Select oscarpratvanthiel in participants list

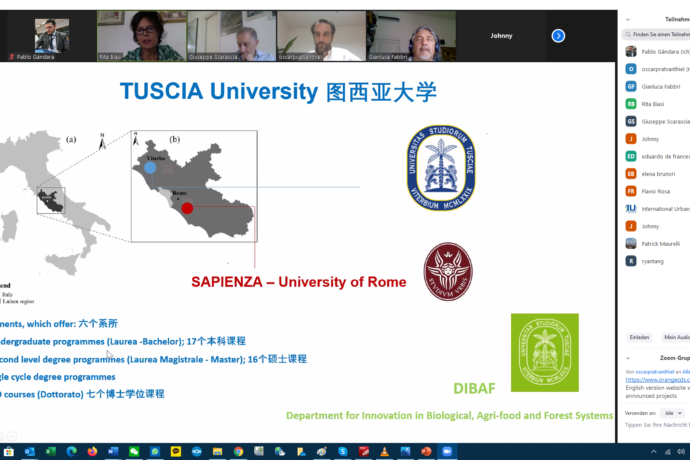click(x=657, y=69)
